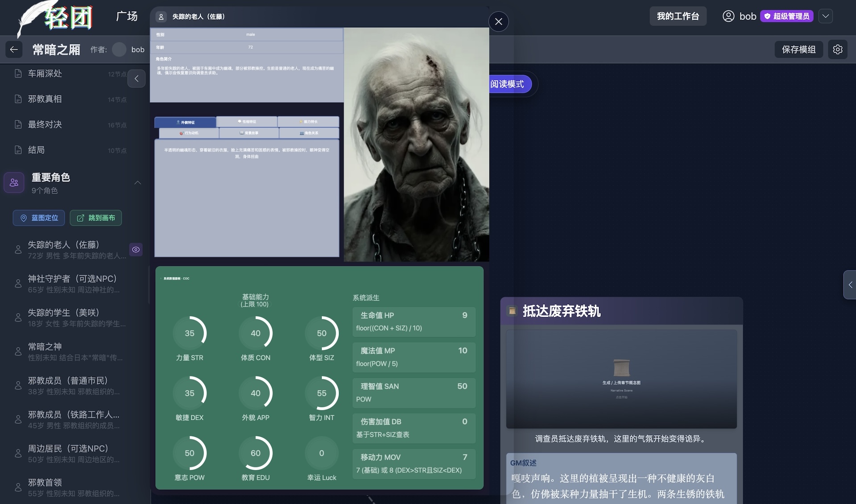Toggle the 阅读模式 reading mode

[x=509, y=84]
